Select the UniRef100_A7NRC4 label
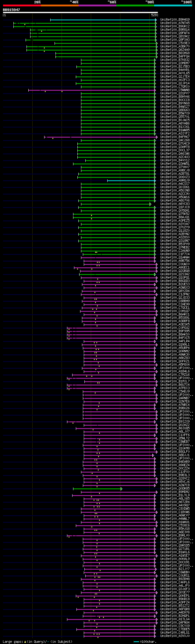The image size is (195, 644). (175, 405)
